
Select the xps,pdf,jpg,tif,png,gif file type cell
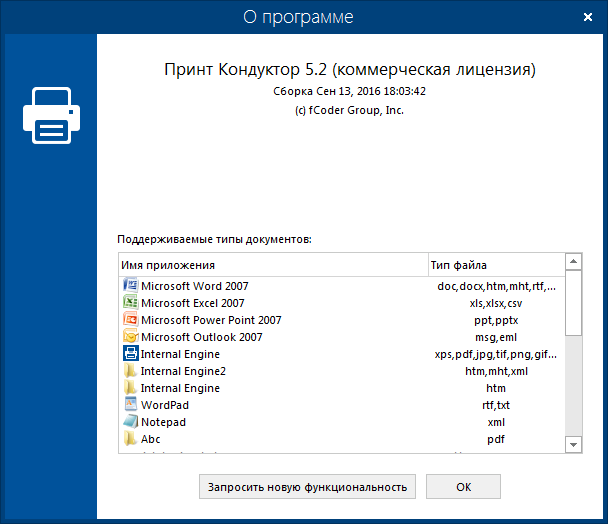tap(495, 354)
